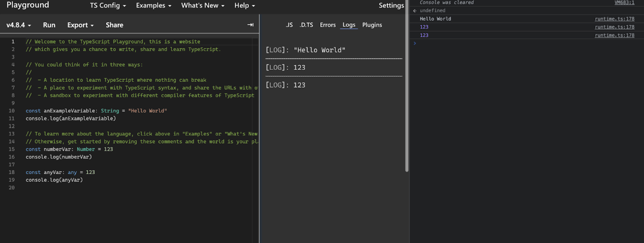This screenshot has width=644, height=243.
Task: Open the What's New dropdown
Action: pos(203,6)
